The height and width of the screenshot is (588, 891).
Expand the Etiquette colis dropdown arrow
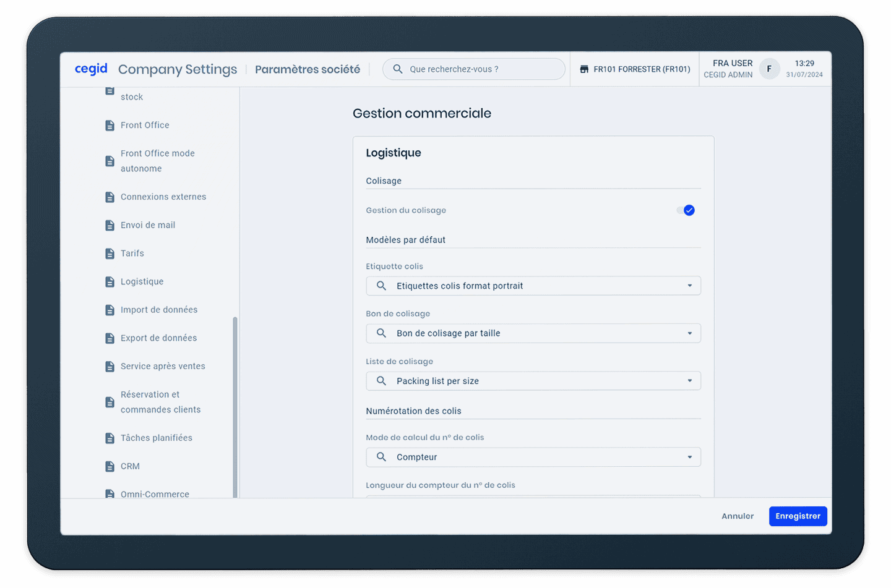click(689, 286)
